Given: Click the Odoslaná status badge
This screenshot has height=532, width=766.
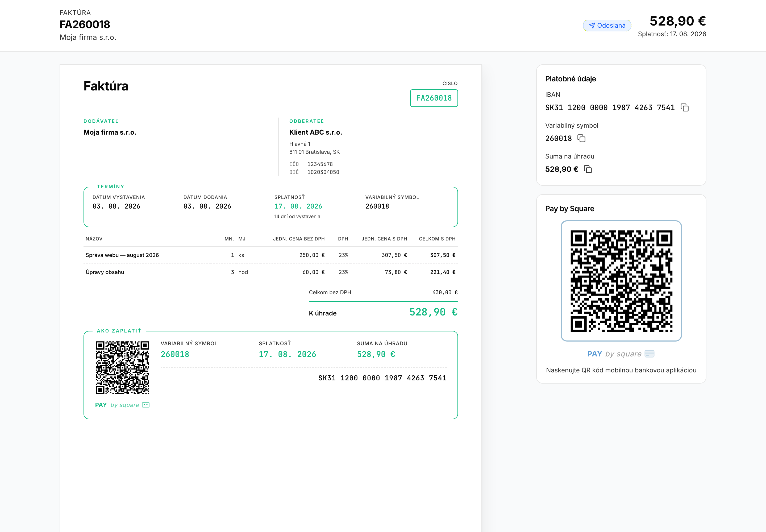Looking at the screenshot, I should pos(607,26).
